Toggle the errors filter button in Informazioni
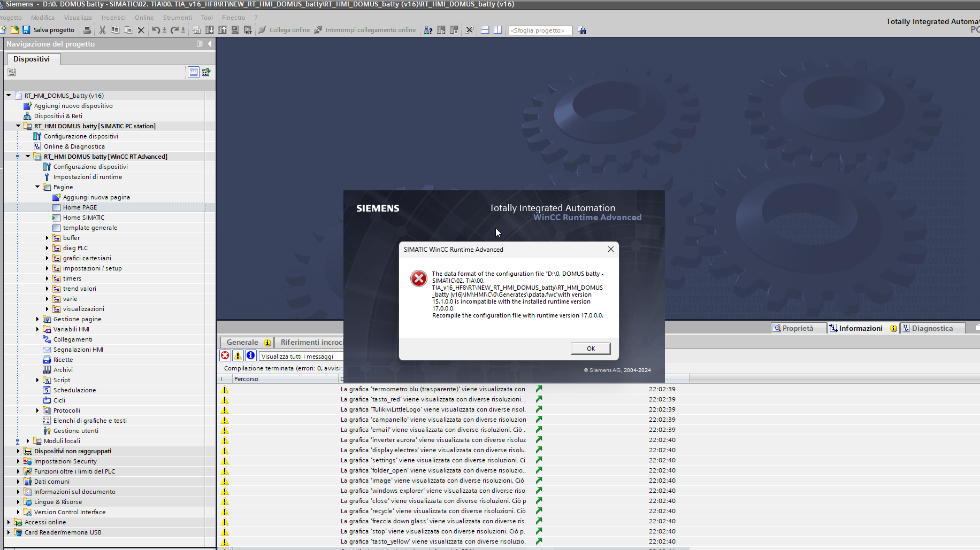 (x=225, y=355)
